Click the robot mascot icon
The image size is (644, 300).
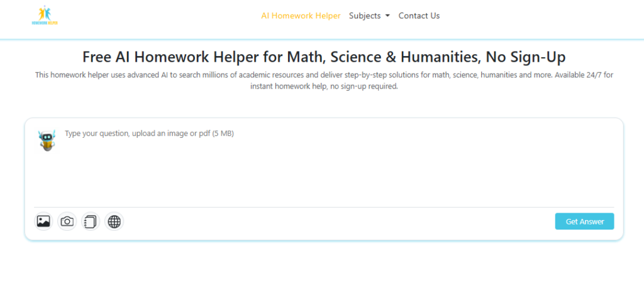46,140
